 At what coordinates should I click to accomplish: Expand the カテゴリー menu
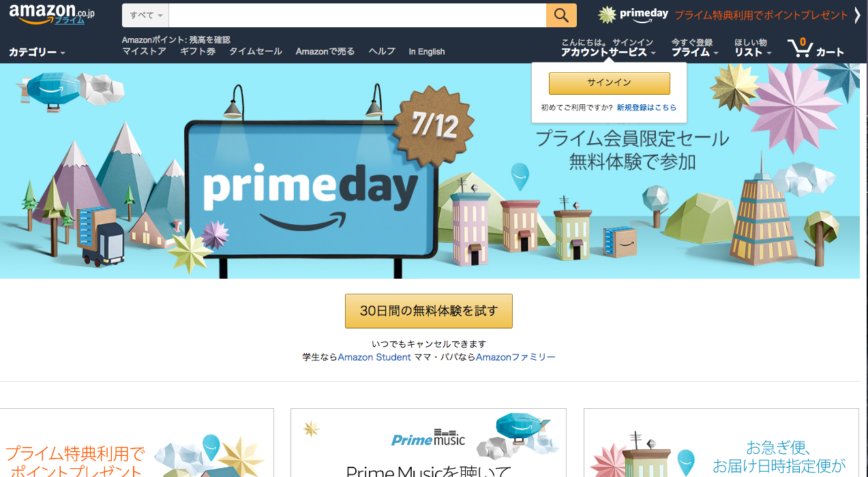pos(37,52)
